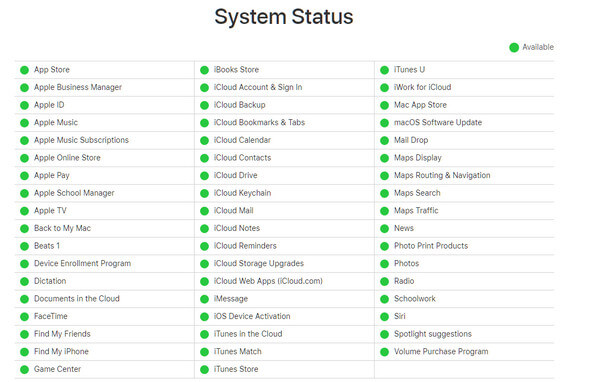This screenshot has height=382, width=600.
Task: Click the System Status page heading
Action: (x=284, y=17)
